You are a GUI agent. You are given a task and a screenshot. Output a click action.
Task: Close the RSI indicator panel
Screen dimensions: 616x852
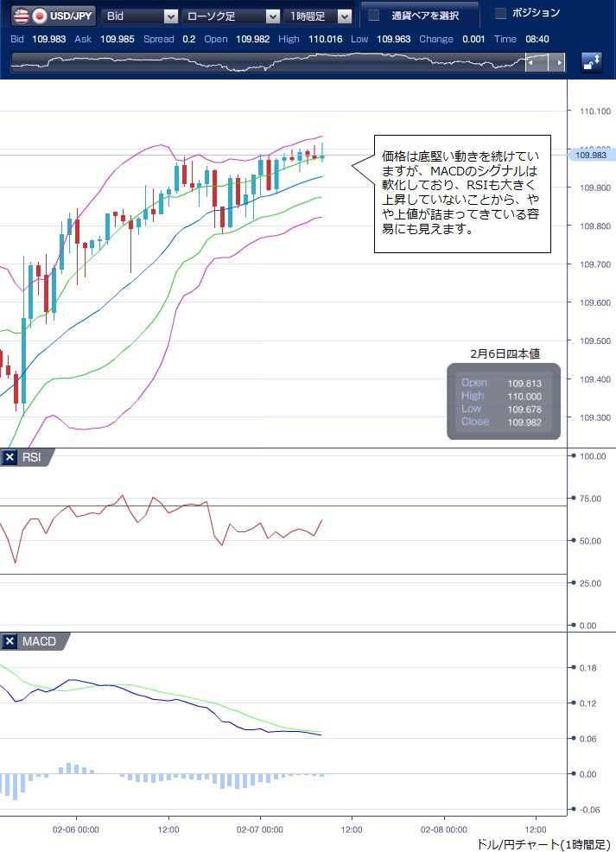point(10,457)
